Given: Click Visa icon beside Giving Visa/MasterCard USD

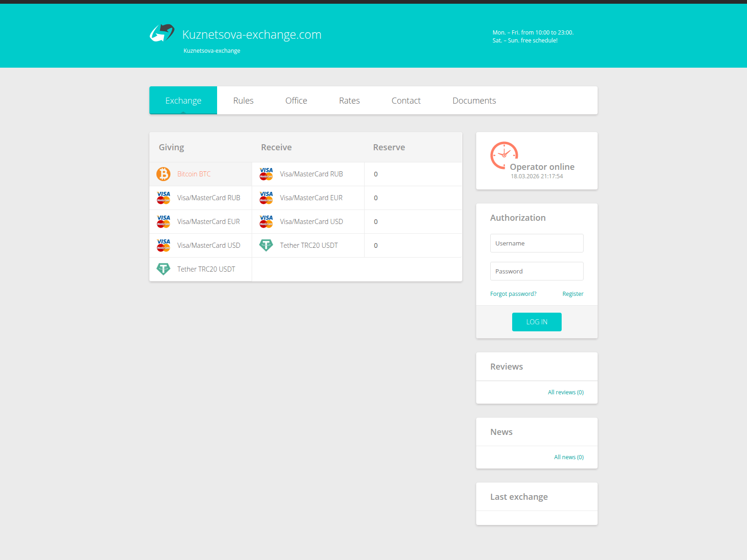Looking at the screenshot, I should [163, 245].
